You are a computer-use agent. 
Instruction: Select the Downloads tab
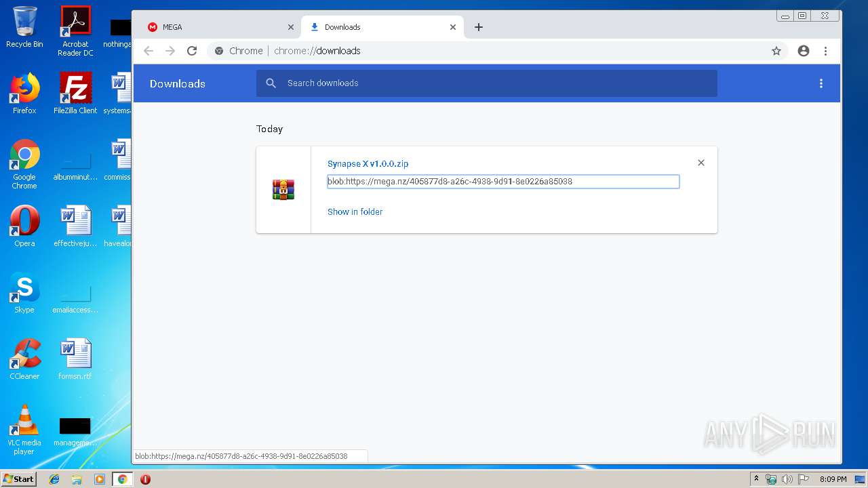pyautogui.click(x=382, y=27)
